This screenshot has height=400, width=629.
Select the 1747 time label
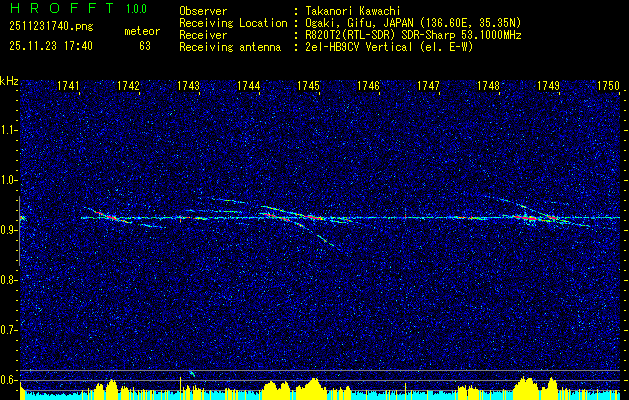pyautogui.click(x=428, y=85)
